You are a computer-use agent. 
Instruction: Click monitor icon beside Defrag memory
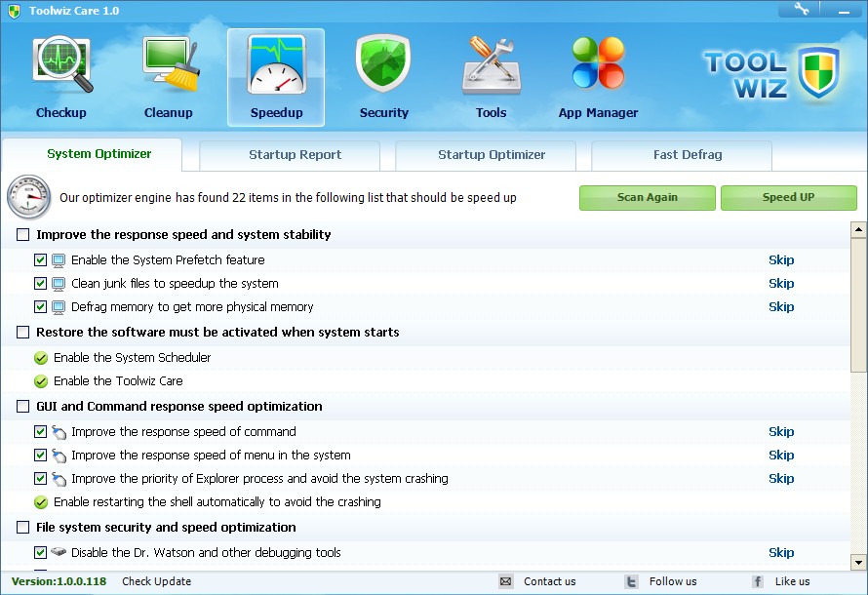[59, 307]
